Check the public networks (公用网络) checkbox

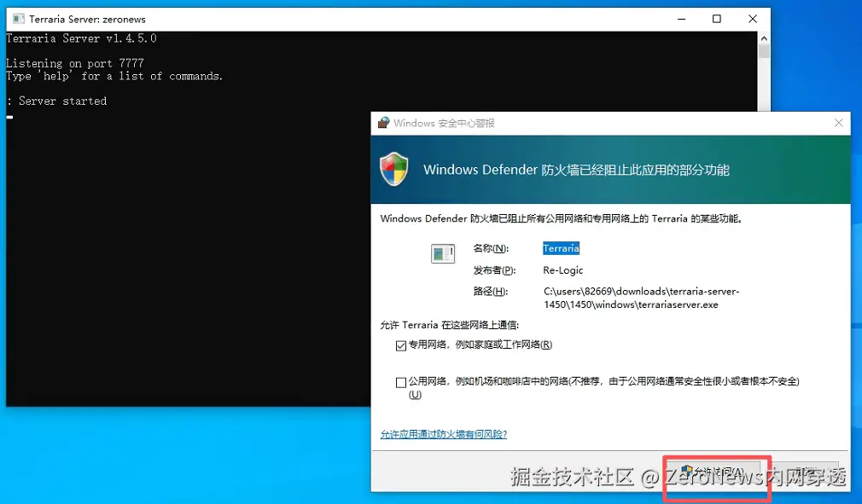tap(401, 382)
